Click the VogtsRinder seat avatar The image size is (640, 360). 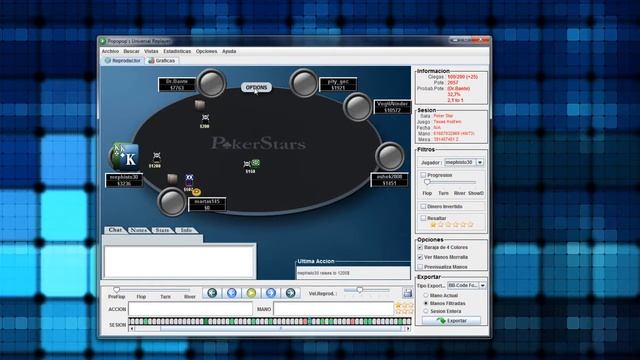pyautogui.click(x=358, y=107)
